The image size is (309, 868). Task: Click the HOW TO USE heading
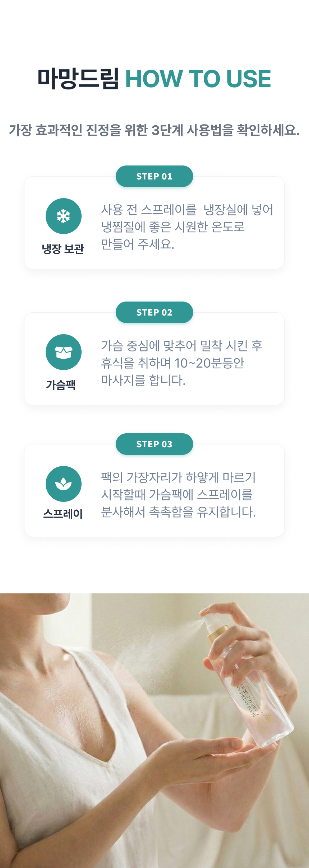point(198,79)
